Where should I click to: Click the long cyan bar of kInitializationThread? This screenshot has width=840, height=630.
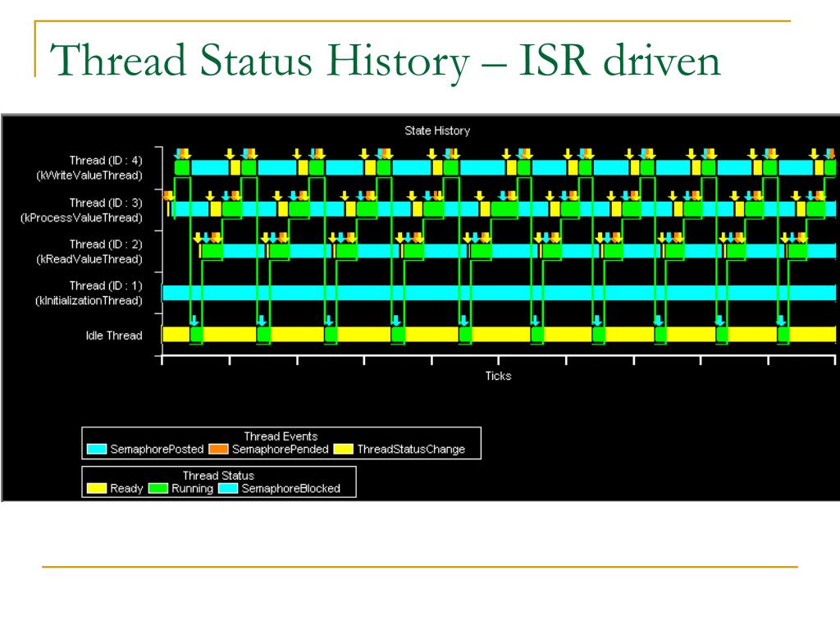(499, 293)
